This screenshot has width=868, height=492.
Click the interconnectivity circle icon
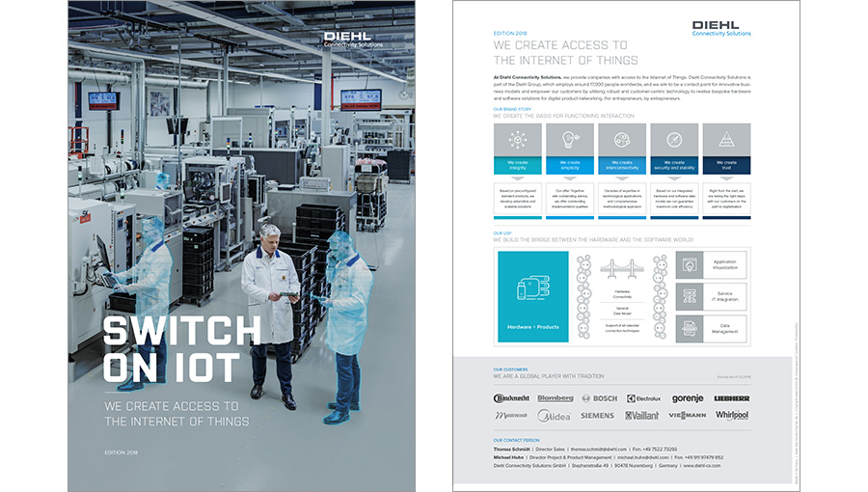point(620,138)
